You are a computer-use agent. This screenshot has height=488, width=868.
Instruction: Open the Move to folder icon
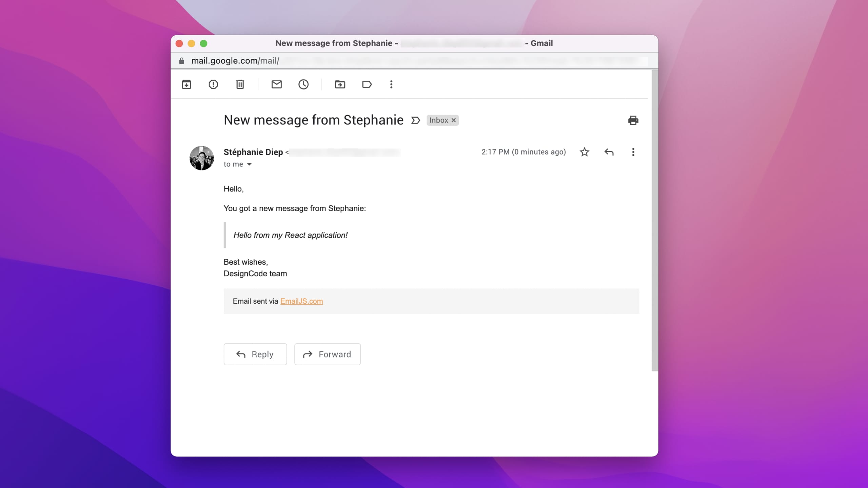coord(340,84)
